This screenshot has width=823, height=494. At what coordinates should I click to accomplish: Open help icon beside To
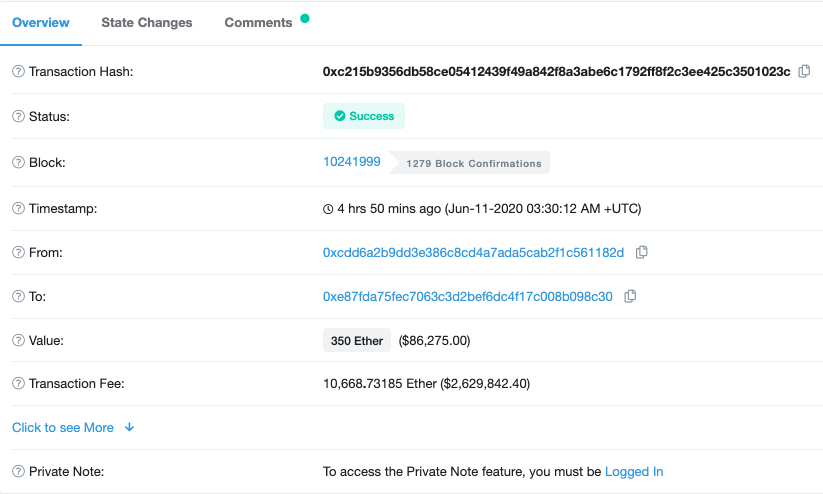pyautogui.click(x=18, y=297)
